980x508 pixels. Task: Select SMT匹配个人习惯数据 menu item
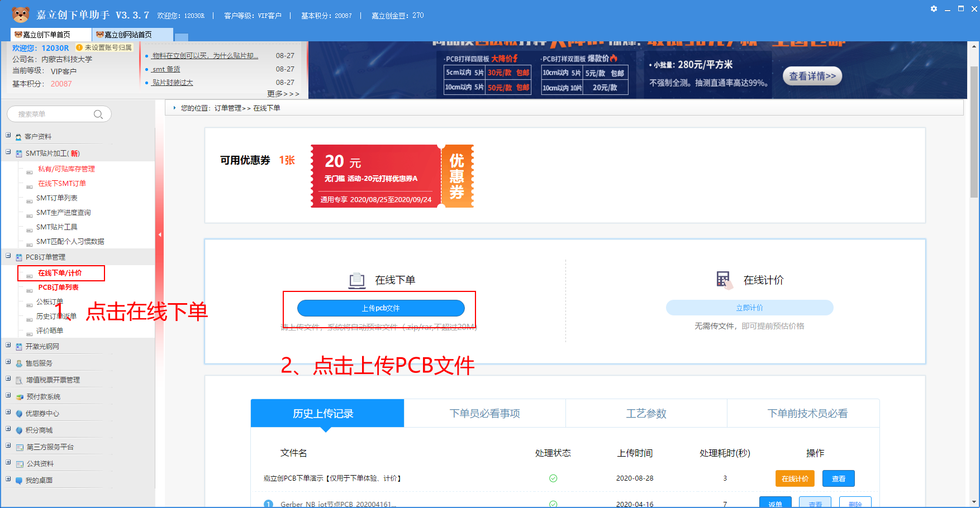(70, 242)
